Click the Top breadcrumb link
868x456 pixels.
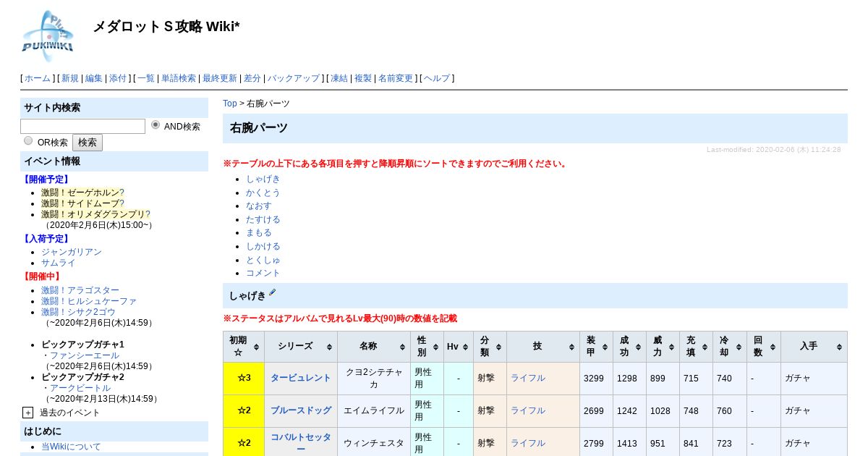(230, 104)
